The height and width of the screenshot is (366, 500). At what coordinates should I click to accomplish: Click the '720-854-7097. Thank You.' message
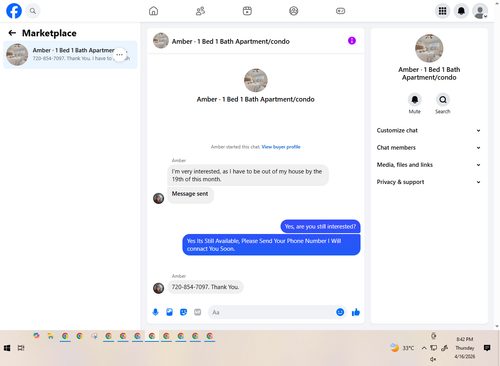[x=205, y=287]
